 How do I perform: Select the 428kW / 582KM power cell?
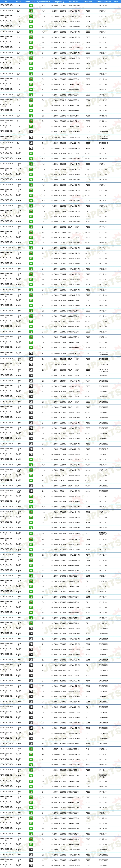click(73, 95)
